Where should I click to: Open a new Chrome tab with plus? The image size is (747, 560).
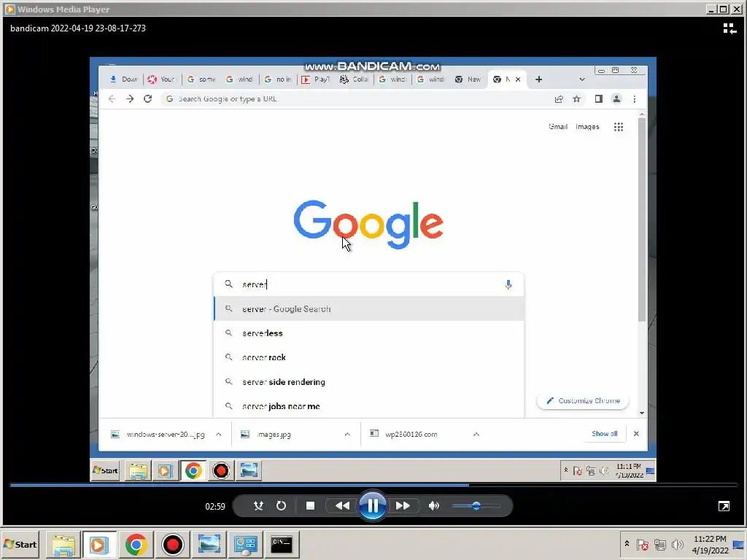(538, 79)
